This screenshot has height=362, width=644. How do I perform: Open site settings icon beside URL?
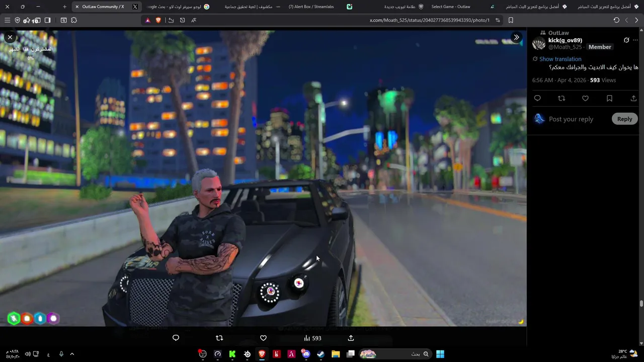tap(498, 20)
